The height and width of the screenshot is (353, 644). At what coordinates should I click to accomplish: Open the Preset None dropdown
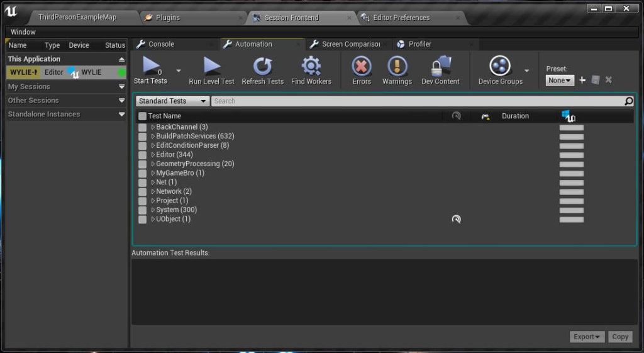click(560, 80)
